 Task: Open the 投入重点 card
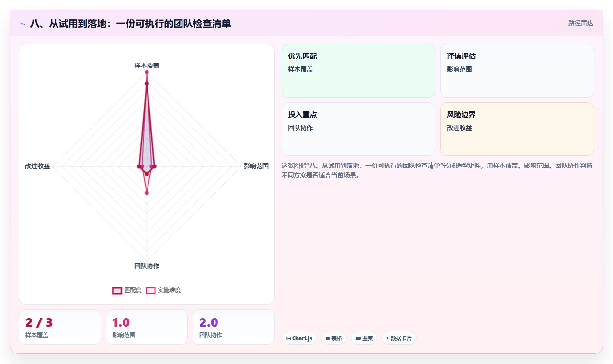358,129
